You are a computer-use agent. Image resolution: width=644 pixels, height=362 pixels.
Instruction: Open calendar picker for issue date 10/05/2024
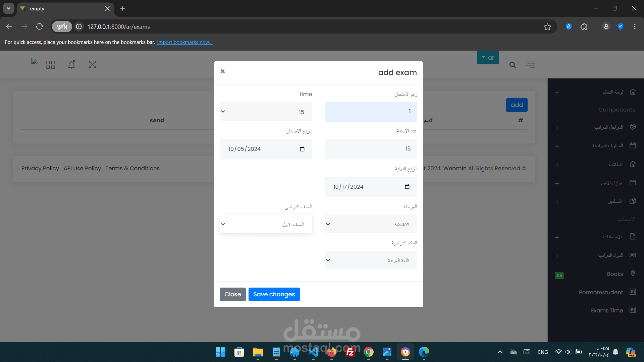click(302, 149)
